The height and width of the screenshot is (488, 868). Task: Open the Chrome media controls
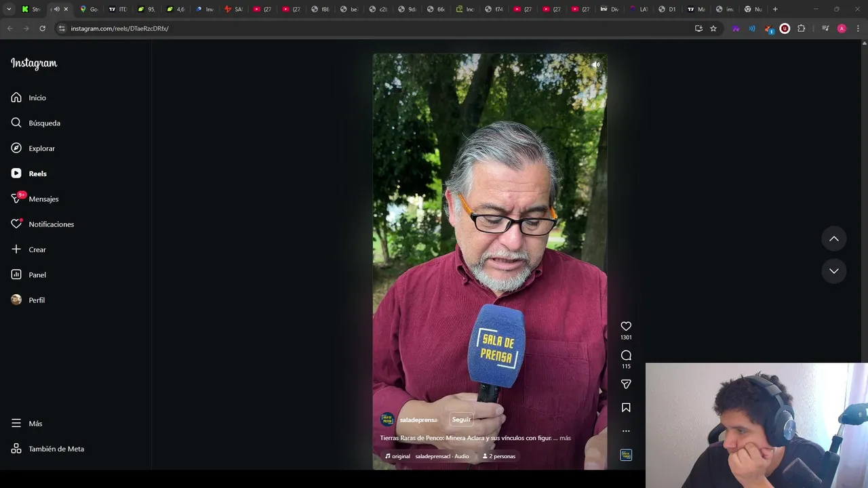pos(825,28)
